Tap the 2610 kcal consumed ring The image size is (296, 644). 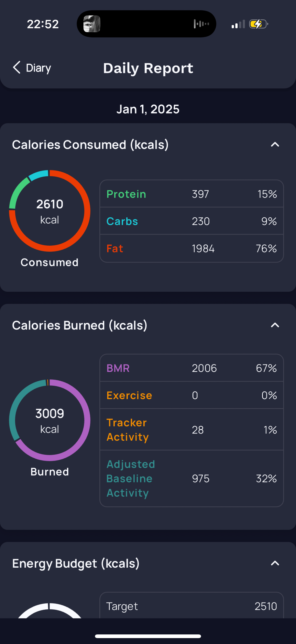(50, 211)
